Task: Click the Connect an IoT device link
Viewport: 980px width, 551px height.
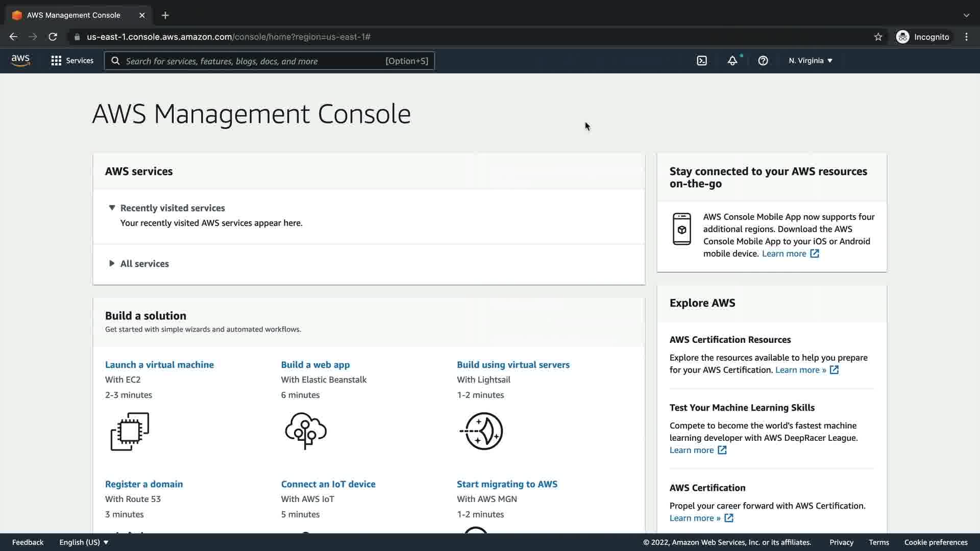Action: click(328, 484)
